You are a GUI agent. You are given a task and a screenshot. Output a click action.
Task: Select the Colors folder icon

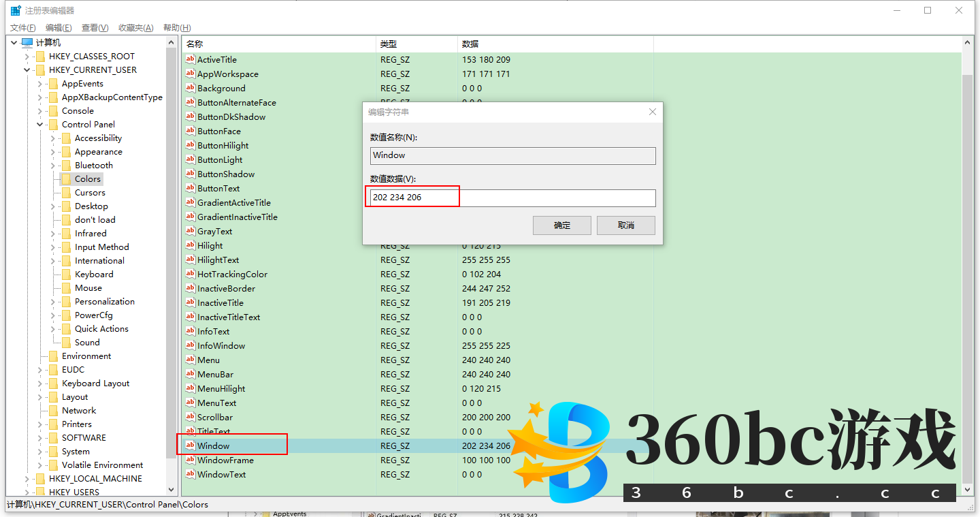pyautogui.click(x=66, y=179)
